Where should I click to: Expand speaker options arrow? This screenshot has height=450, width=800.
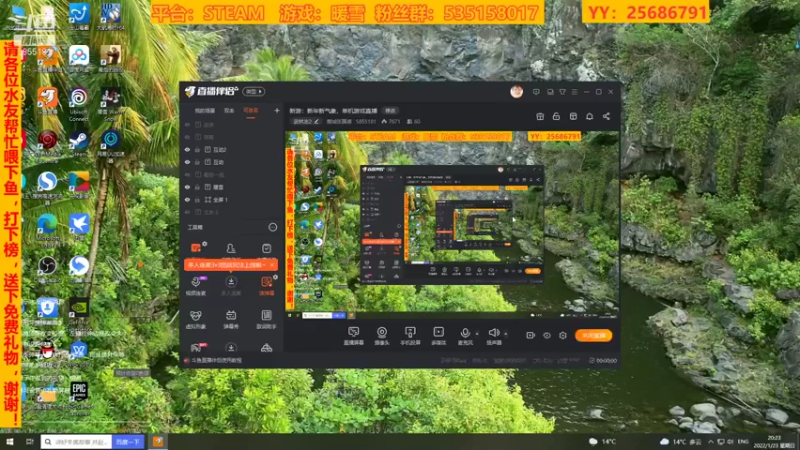click(x=506, y=334)
